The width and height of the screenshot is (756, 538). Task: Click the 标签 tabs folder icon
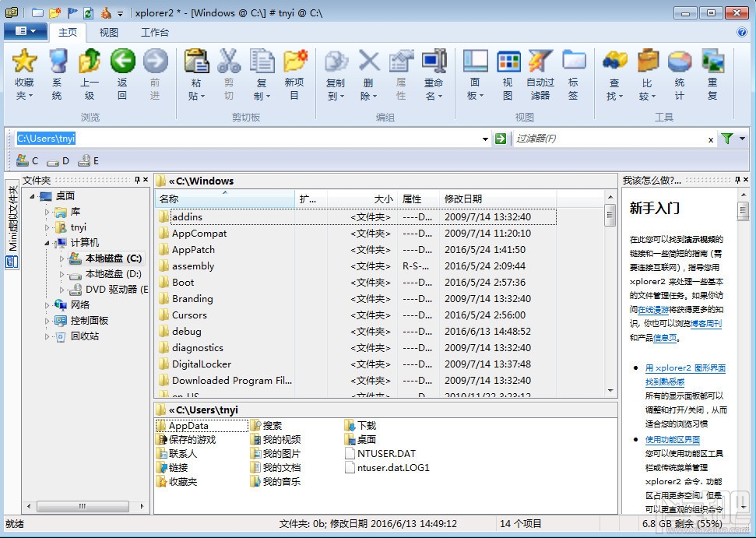(574, 61)
